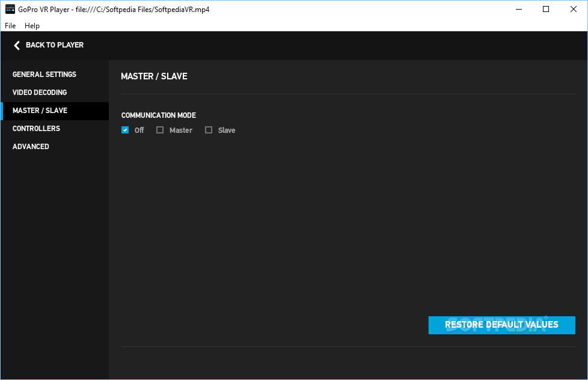
Task: Click the COMMUNICATION MODE label
Action: point(159,115)
